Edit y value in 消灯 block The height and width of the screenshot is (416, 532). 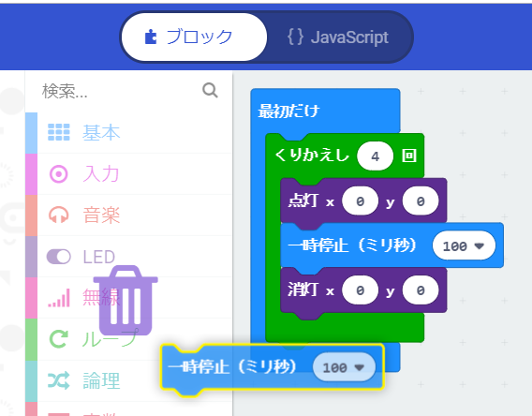click(421, 290)
